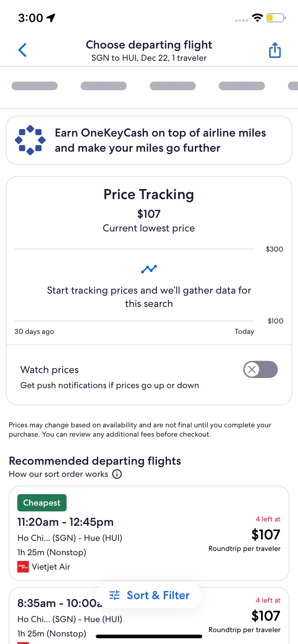This screenshot has width=298, height=644.
Task: Tap the OneKeyCash logo icon
Action: [30, 140]
